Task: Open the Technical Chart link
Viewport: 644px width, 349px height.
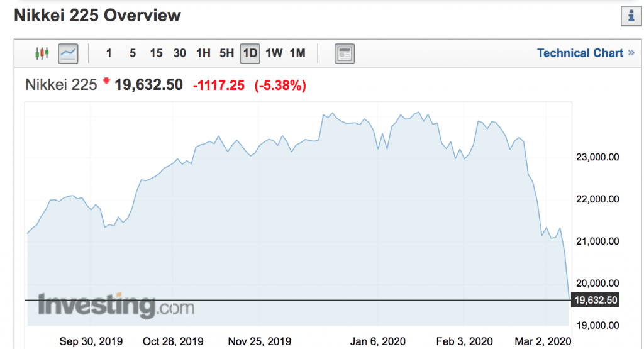Action: [x=580, y=53]
